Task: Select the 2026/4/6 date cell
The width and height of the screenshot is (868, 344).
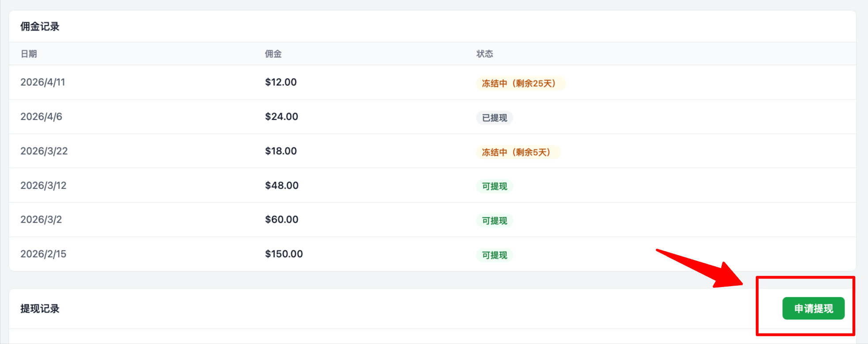Action: click(x=42, y=117)
